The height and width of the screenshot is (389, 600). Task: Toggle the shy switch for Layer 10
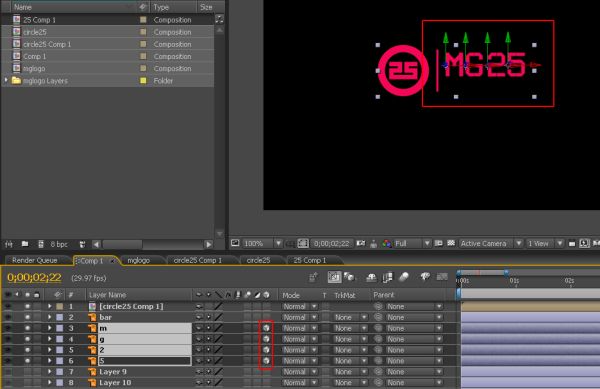(199, 382)
